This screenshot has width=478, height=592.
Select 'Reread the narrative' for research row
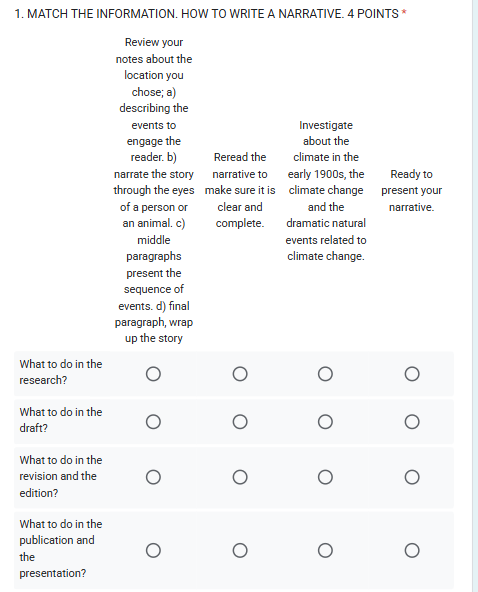[240, 374]
